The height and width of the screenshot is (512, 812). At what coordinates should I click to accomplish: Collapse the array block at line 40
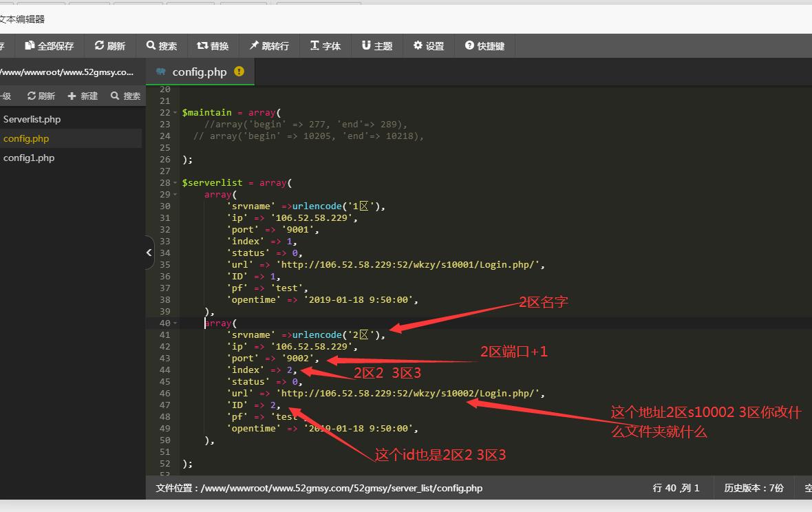coord(175,323)
